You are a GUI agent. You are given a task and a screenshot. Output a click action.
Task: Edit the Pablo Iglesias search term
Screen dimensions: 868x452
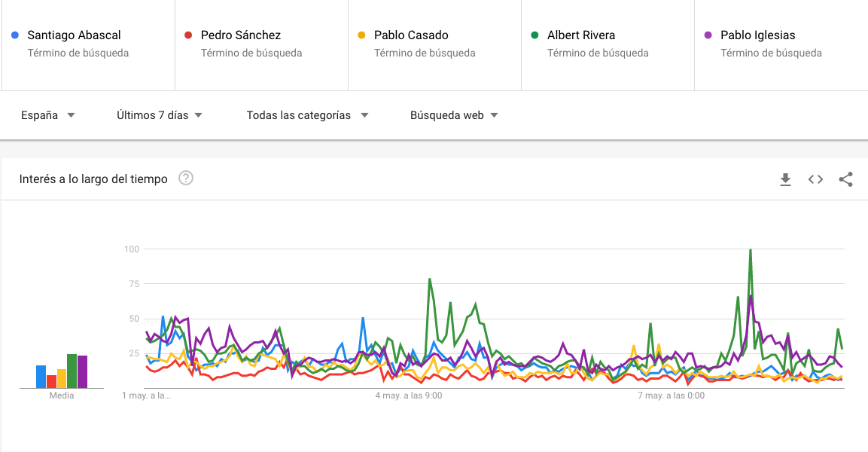(758, 35)
